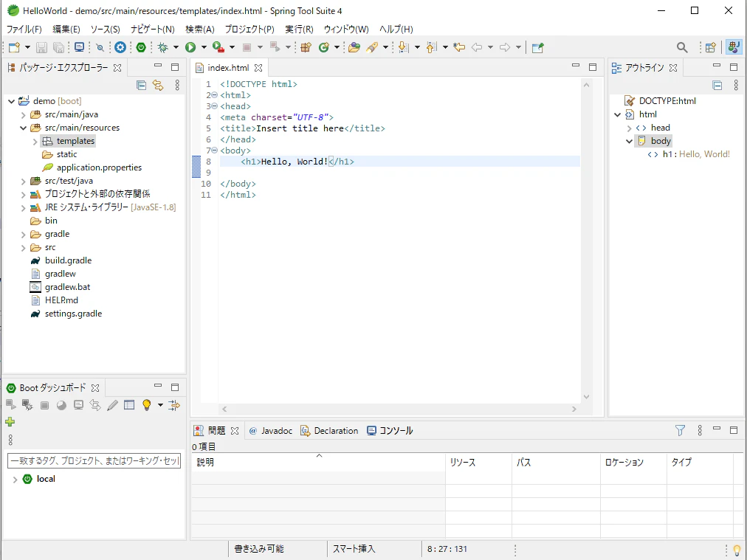Toggle the Spring perspective button at toolbar end
The image size is (747, 560).
click(734, 47)
